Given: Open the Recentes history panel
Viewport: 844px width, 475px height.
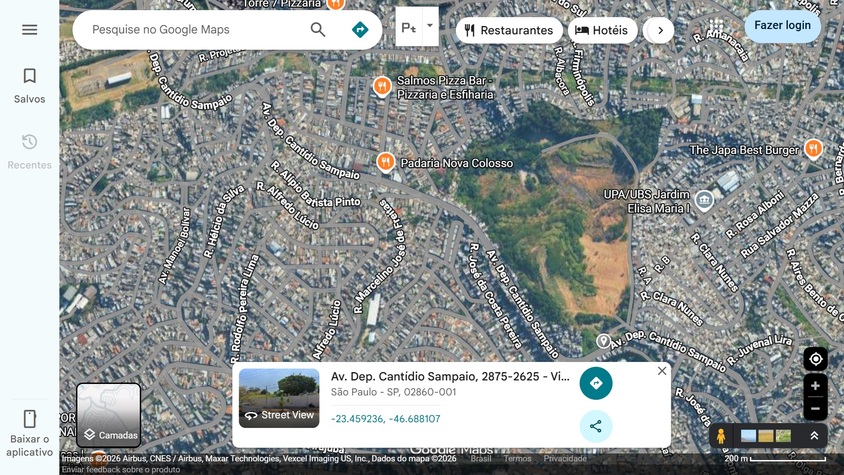Looking at the screenshot, I should click(x=29, y=151).
